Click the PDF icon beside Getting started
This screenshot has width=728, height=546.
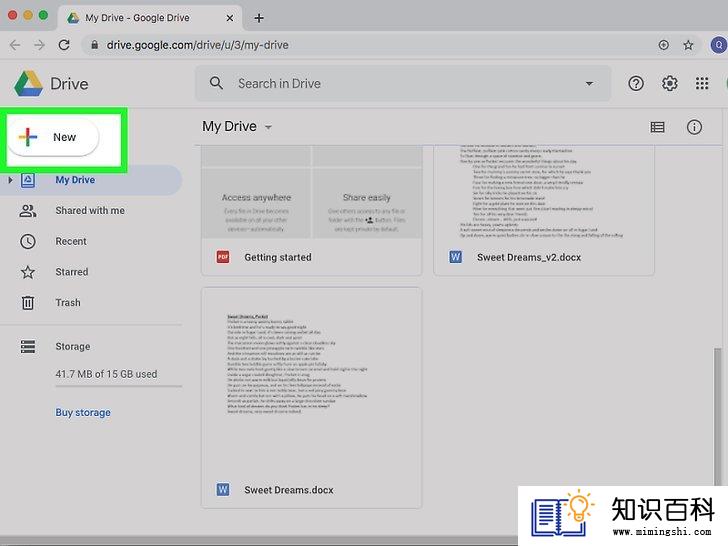click(x=223, y=257)
